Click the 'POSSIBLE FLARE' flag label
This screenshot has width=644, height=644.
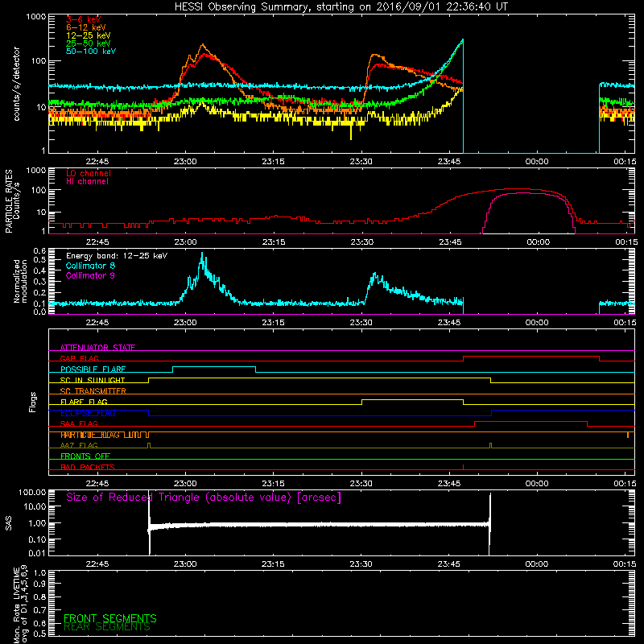coord(93,369)
